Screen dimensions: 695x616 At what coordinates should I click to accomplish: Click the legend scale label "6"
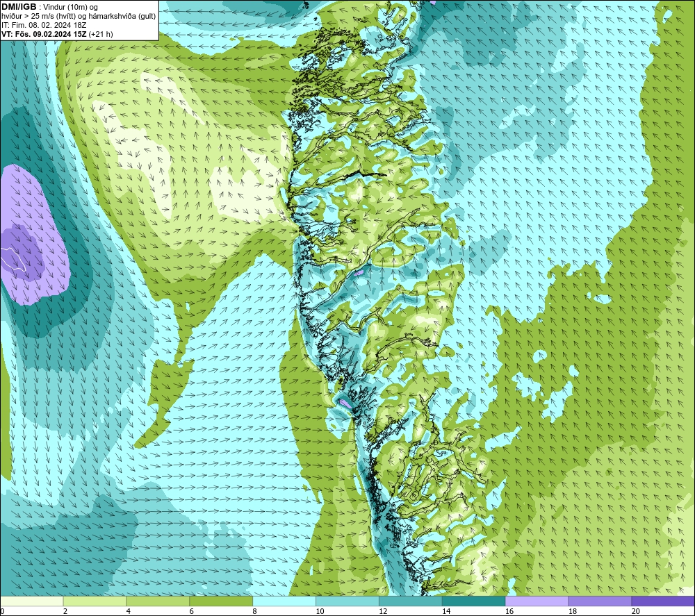pyautogui.click(x=192, y=612)
